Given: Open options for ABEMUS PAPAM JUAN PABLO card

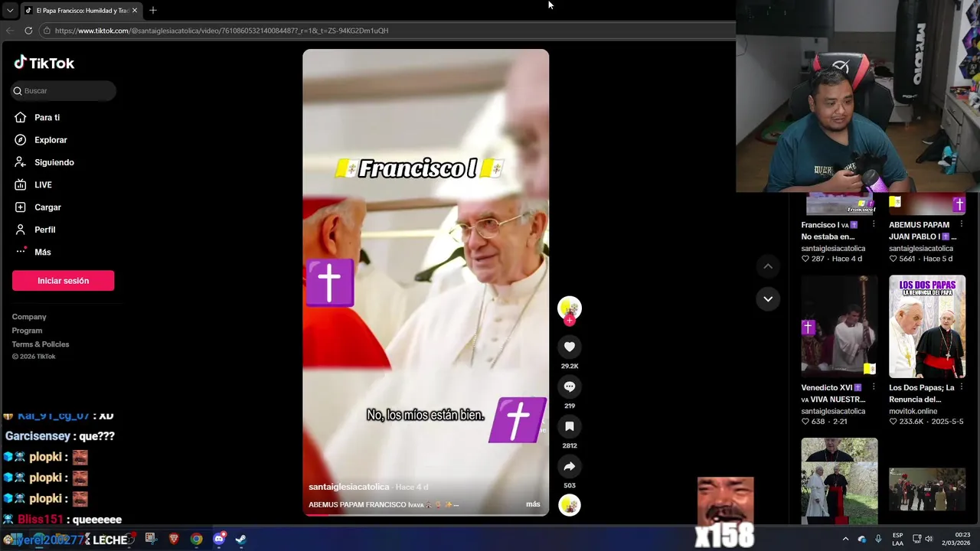Looking at the screenshot, I should click(x=962, y=225).
